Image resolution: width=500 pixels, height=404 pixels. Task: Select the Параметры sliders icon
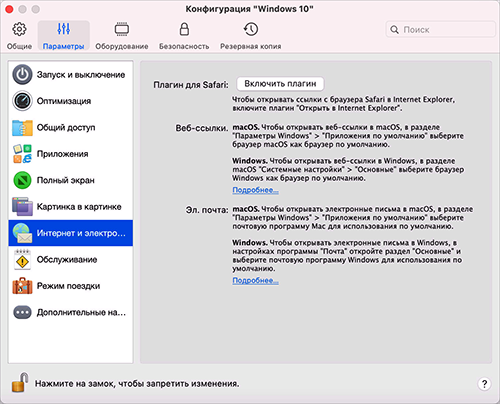coord(63,29)
